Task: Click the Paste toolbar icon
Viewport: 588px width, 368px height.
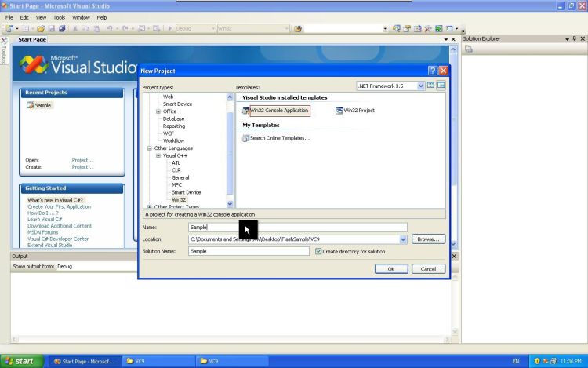Action: 96,28
